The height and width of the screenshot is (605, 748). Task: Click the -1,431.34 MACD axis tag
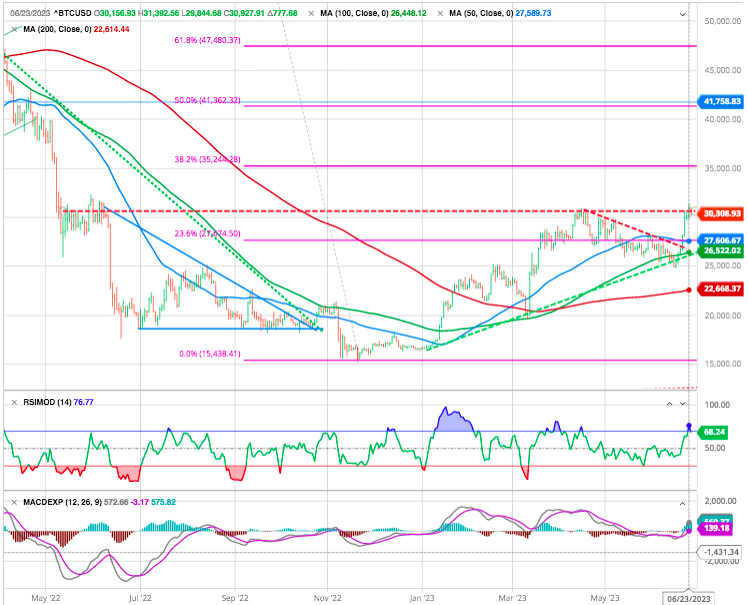(x=720, y=552)
